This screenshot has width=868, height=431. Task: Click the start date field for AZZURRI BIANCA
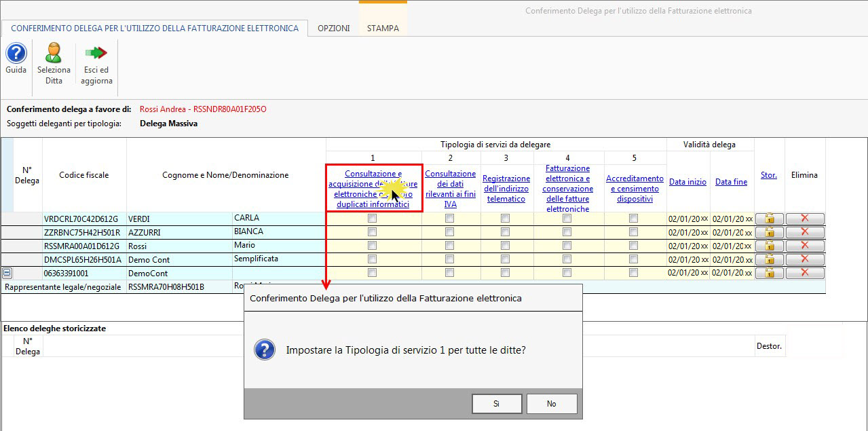pyautogui.click(x=688, y=232)
